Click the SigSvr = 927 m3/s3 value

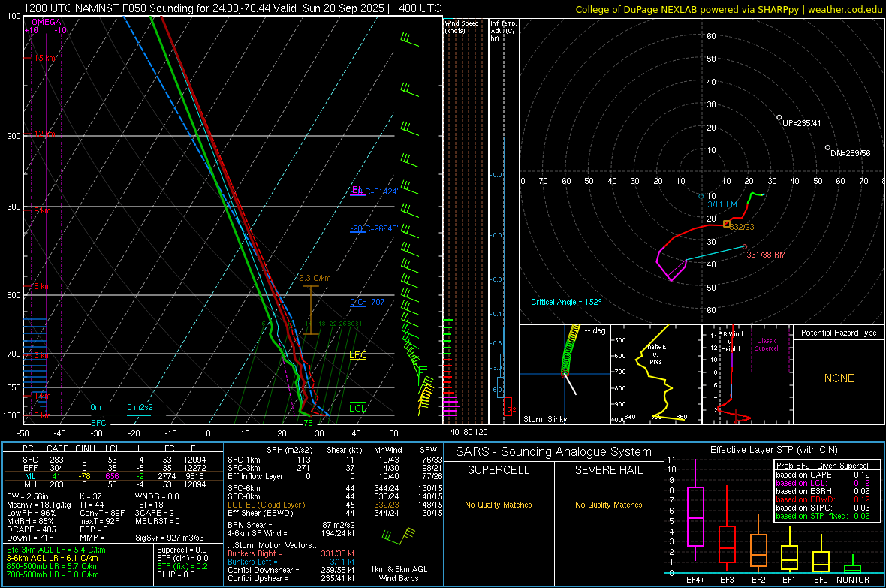(170, 538)
